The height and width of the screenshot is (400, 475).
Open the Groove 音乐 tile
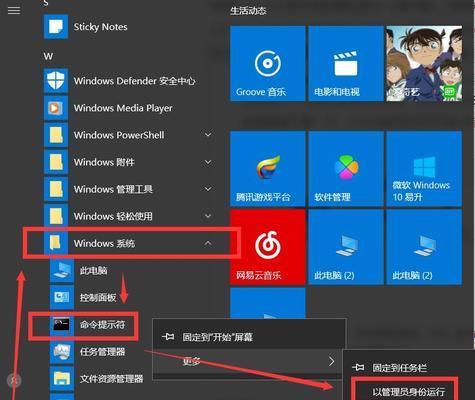268,63
